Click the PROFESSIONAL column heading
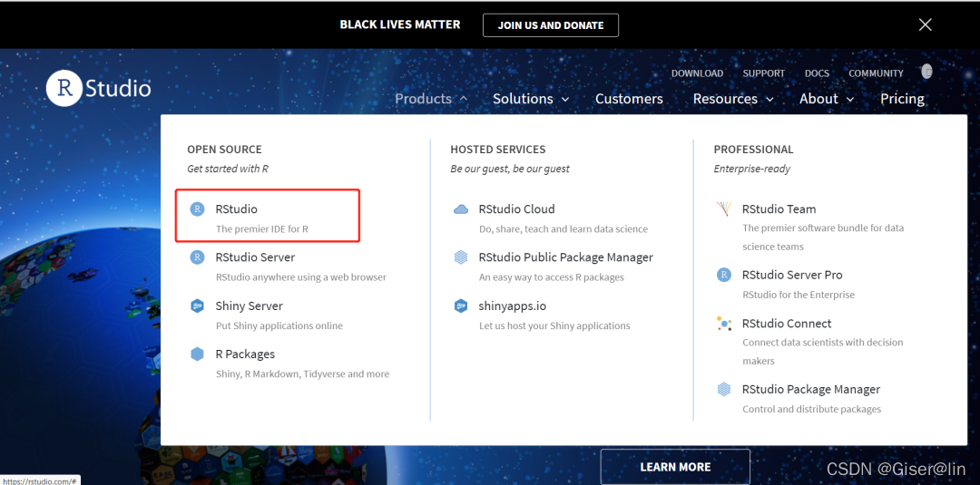The image size is (980, 485). coord(753,150)
